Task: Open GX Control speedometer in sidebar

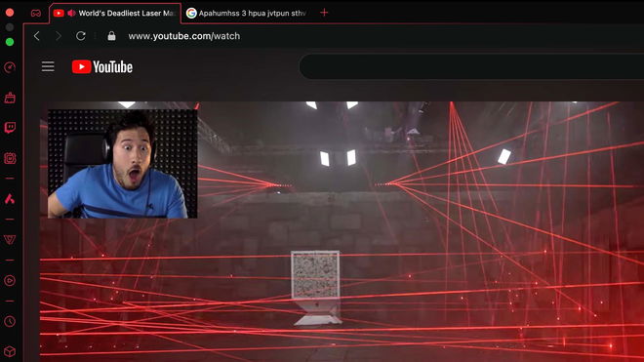Action: (x=10, y=67)
